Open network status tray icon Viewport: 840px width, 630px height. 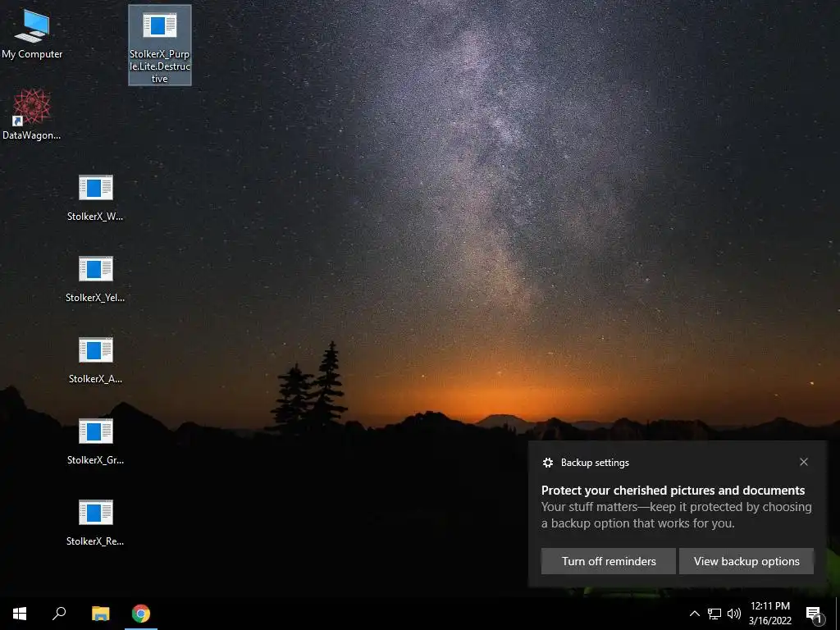[714, 614]
